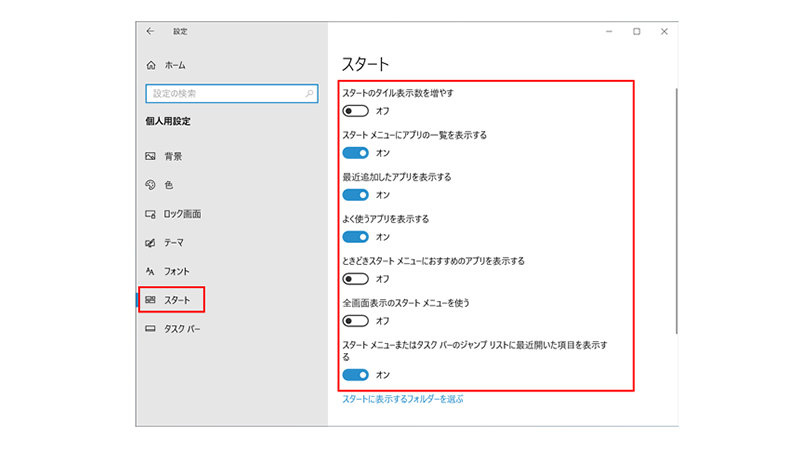Select the 背景 picture icon
The image size is (800, 450).
point(151,156)
